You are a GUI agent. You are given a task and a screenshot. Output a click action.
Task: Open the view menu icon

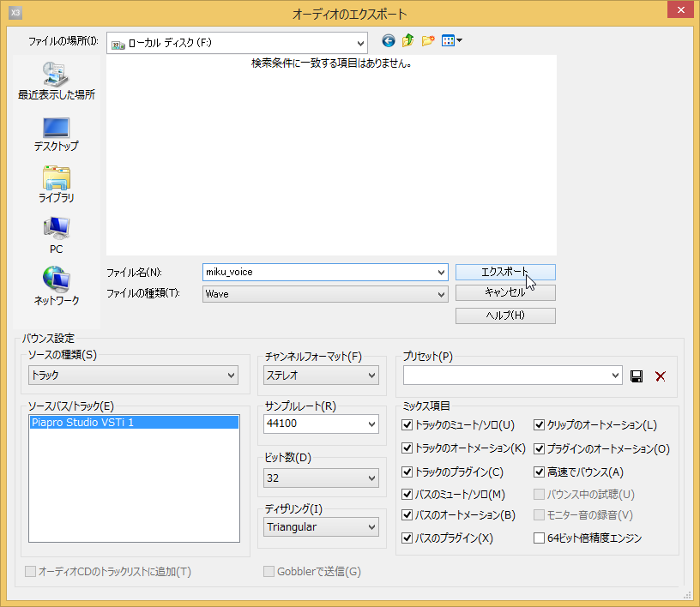point(451,41)
